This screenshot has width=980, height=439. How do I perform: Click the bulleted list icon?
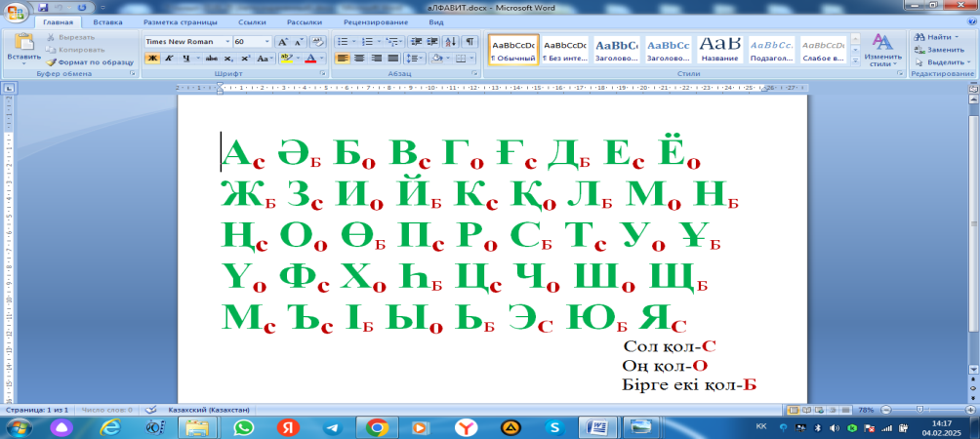pos(344,42)
